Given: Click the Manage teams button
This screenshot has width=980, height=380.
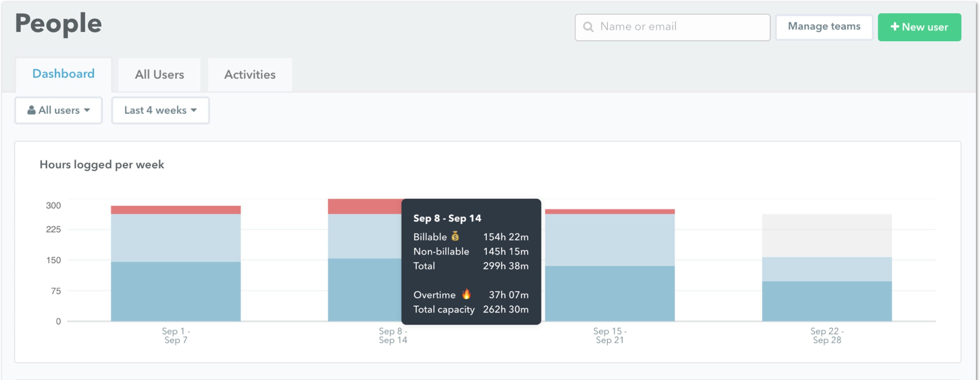Looking at the screenshot, I should (x=824, y=27).
